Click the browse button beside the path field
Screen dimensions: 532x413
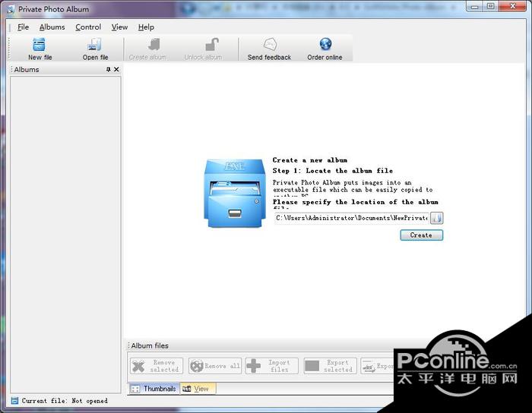tap(436, 218)
